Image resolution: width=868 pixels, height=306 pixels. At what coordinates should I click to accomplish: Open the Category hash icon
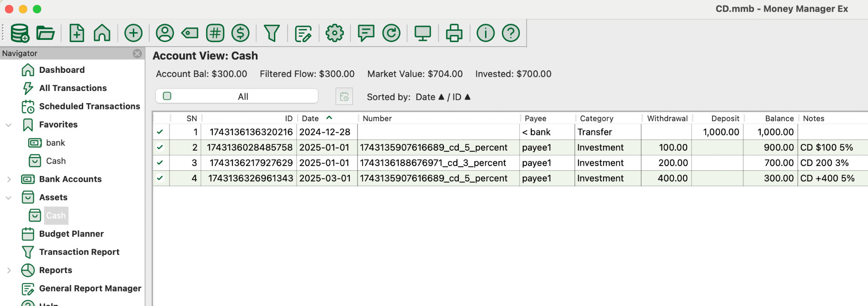click(215, 33)
